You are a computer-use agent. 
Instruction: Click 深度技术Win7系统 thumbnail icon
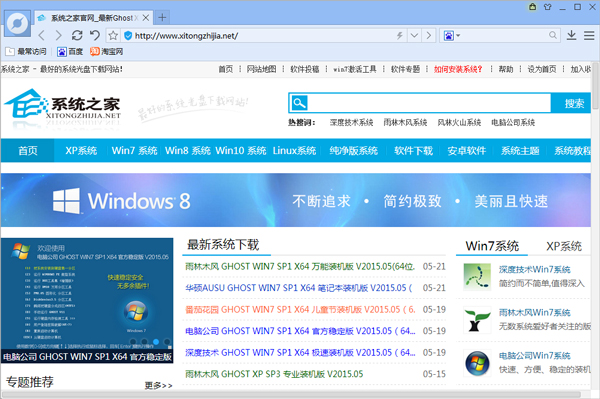click(x=477, y=277)
